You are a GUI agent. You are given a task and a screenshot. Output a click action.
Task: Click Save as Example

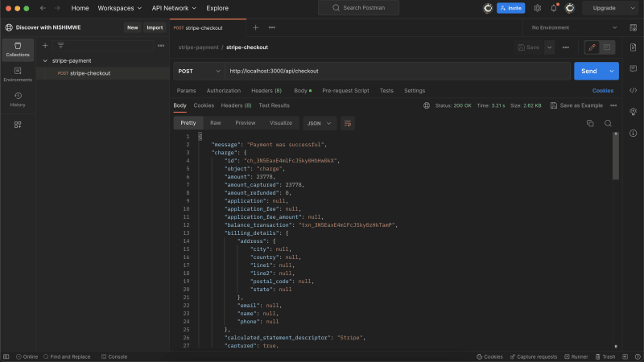pos(576,105)
